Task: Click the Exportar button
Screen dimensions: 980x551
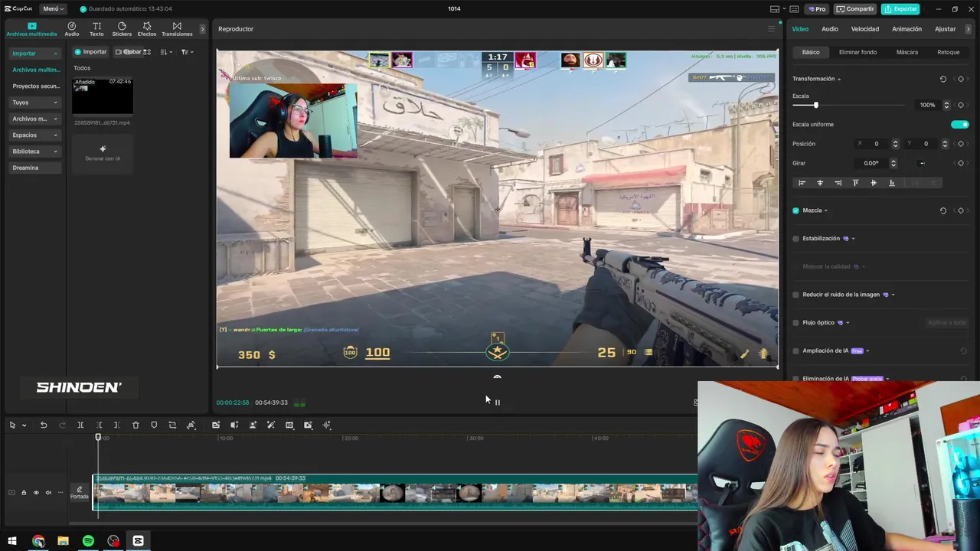Action: tap(900, 8)
